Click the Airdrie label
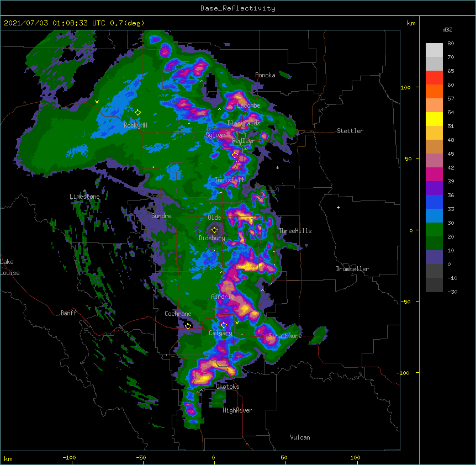Viewport: 476px width, 465px height. coord(223,297)
